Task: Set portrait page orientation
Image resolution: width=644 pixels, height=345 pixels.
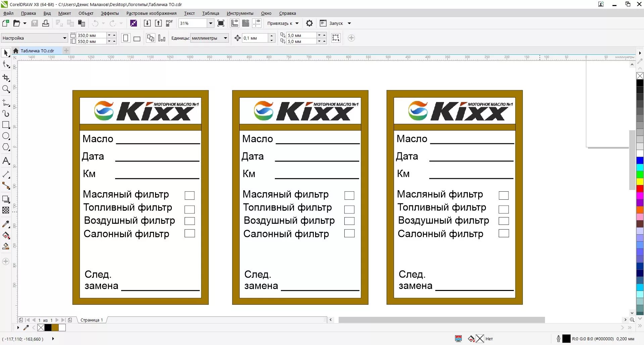Action: point(126,38)
